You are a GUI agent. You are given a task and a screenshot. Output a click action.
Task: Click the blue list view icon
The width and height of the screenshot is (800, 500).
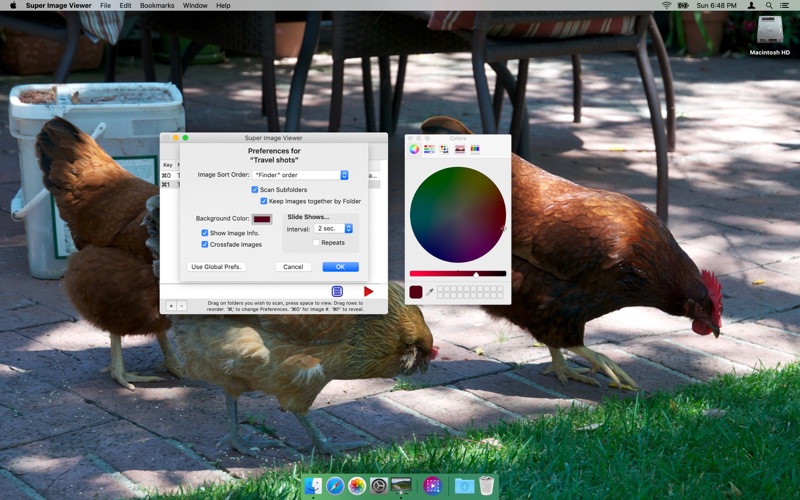click(x=337, y=291)
